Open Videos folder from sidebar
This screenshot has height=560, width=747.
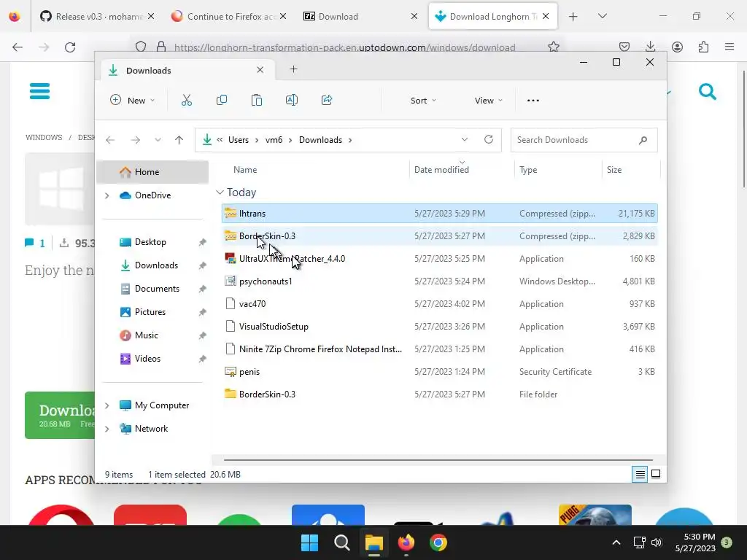[147, 359]
